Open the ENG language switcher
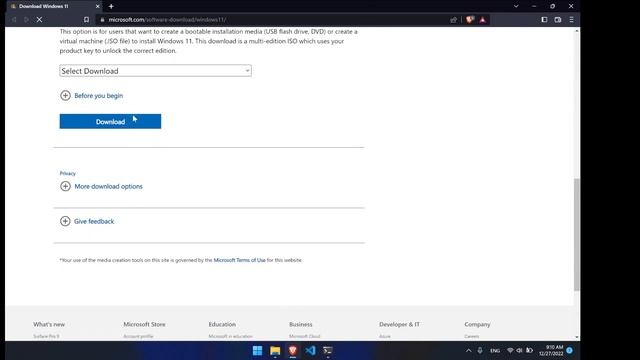The height and width of the screenshot is (360, 640). (x=495, y=351)
